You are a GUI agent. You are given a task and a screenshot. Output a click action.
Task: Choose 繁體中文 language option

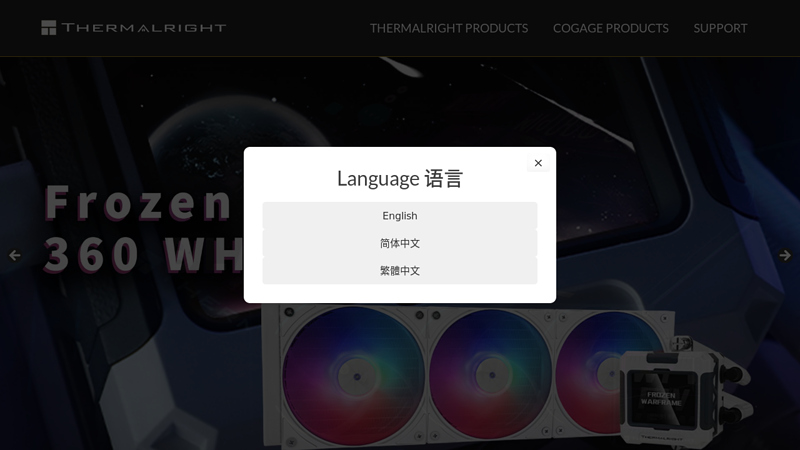click(x=400, y=271)
